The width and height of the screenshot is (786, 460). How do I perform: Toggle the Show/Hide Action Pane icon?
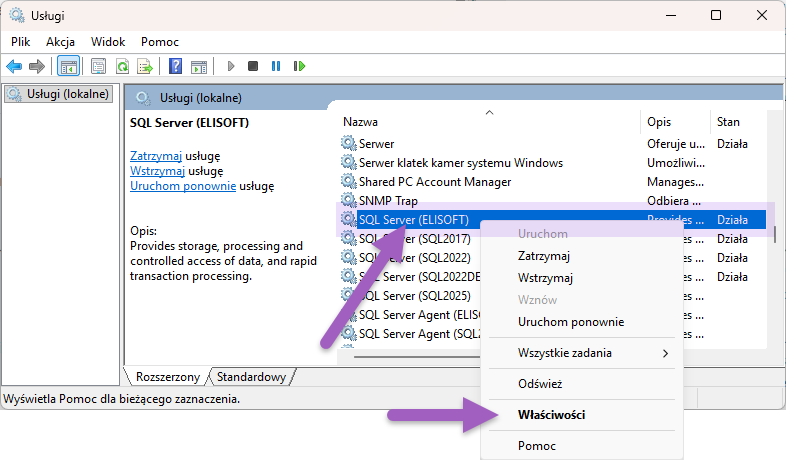pyautogui.click(x=199, y=66)
